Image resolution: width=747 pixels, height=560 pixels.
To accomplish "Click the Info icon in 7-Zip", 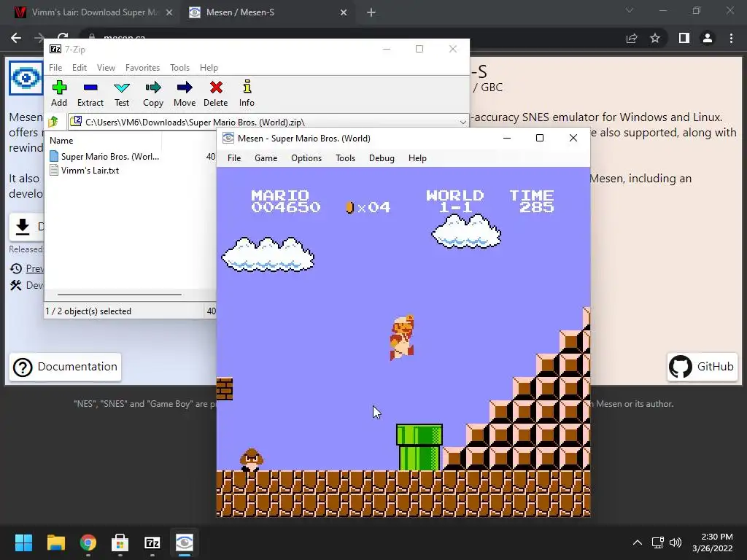I will tap(247, 87).
